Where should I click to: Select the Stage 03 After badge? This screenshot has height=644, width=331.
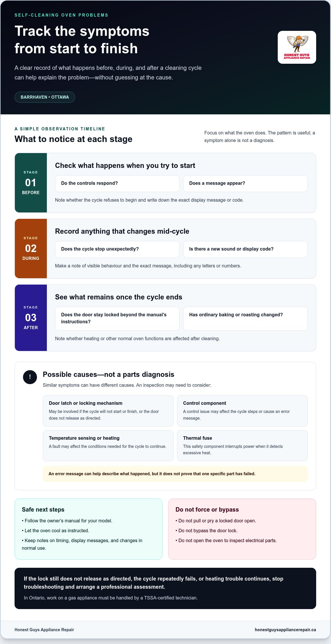pos(31,318)
